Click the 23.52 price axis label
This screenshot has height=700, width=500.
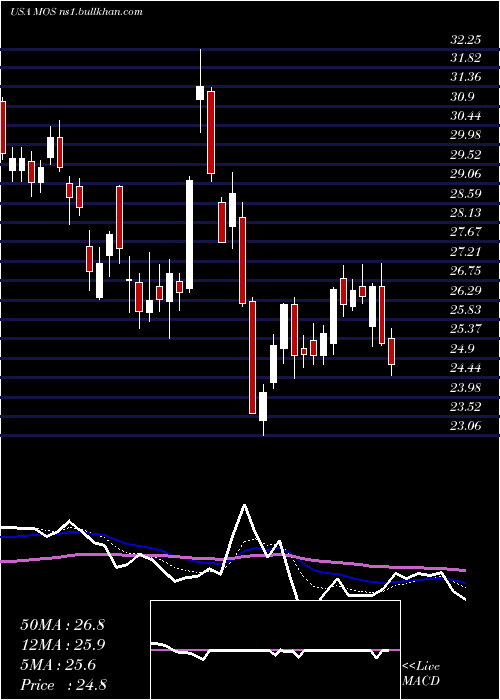[x=466, y=406]
